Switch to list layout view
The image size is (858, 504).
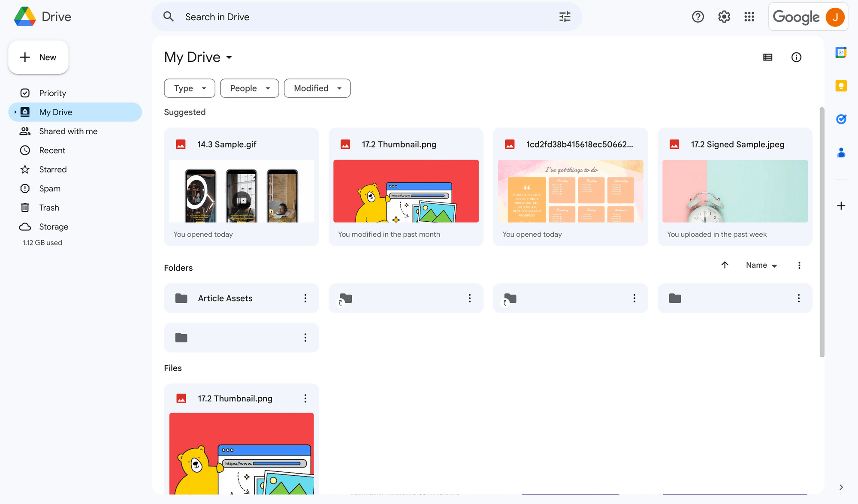(767, 57)
